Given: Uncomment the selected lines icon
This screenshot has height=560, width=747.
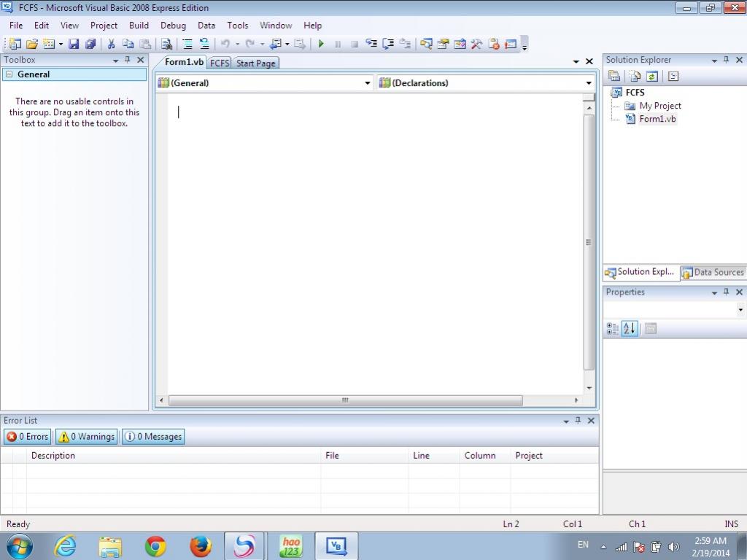Looking at the screenshot, I should 204,44.
